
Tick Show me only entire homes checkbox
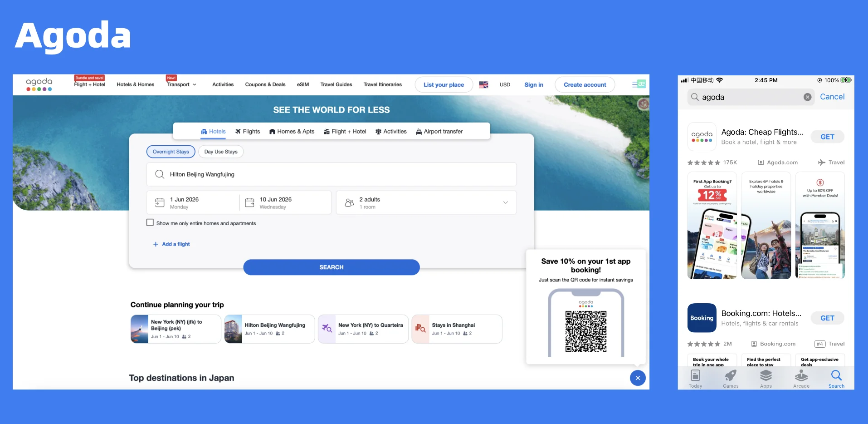[x=150, y=222]
